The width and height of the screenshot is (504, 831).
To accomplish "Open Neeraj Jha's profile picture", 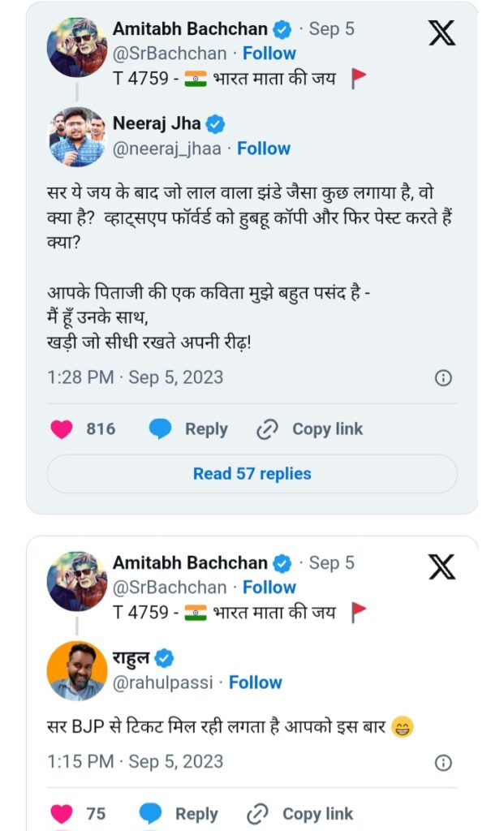I will point(77,136).
